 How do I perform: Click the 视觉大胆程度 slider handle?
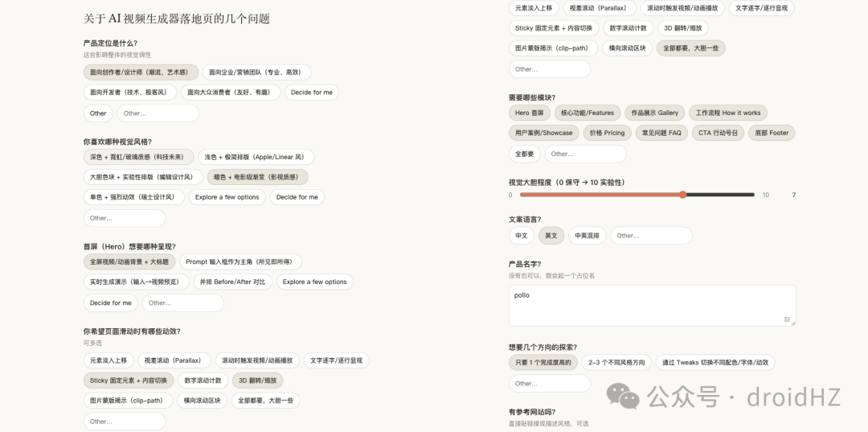(x=682, y=195)
